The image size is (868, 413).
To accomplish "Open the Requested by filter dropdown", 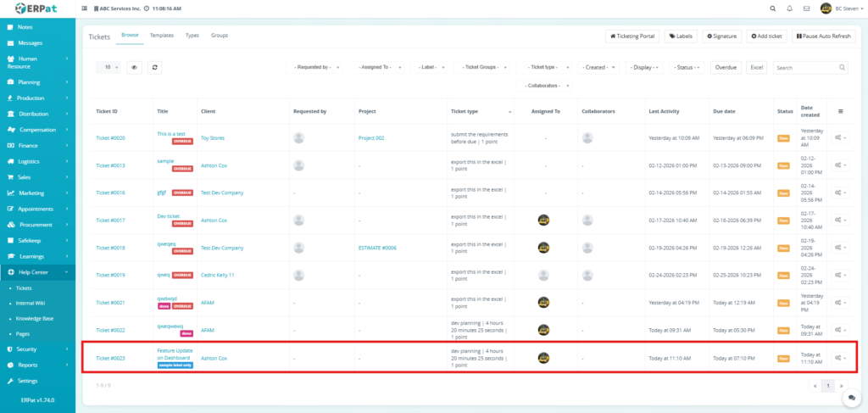I will coord(317,67).
